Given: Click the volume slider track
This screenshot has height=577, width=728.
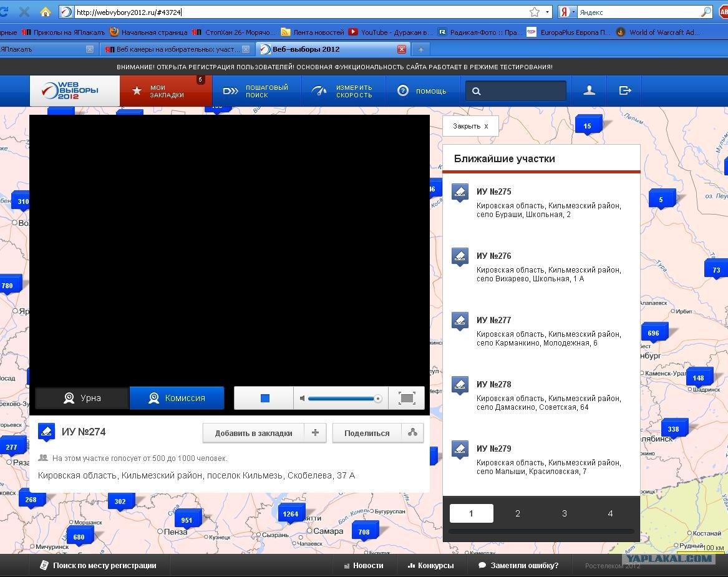Looking at the screenshot, I should [342, 398].
